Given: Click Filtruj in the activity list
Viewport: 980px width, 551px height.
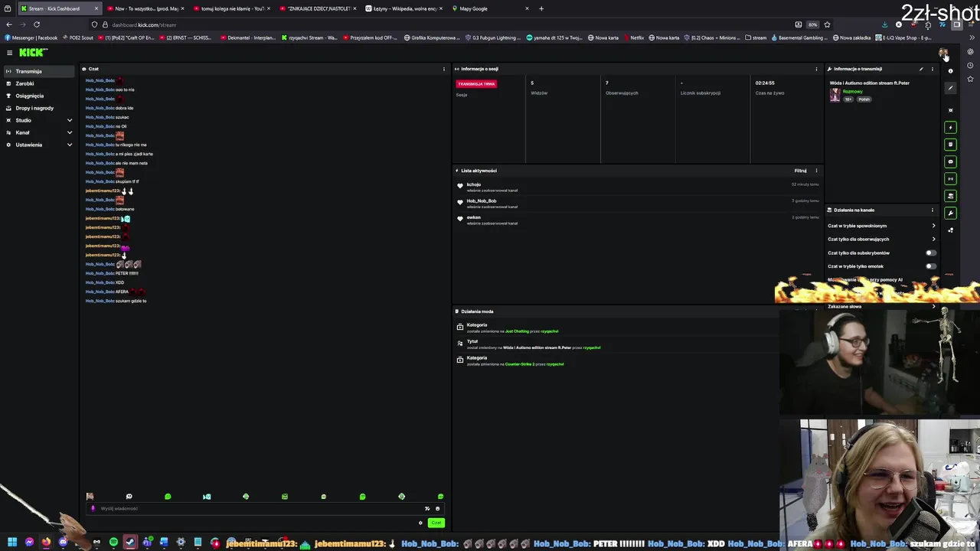Looking at the screenshot, I should point(800,171).
